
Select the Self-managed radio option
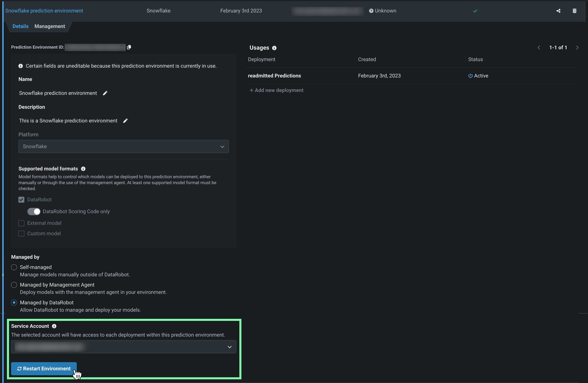click(x=14, y=267)
